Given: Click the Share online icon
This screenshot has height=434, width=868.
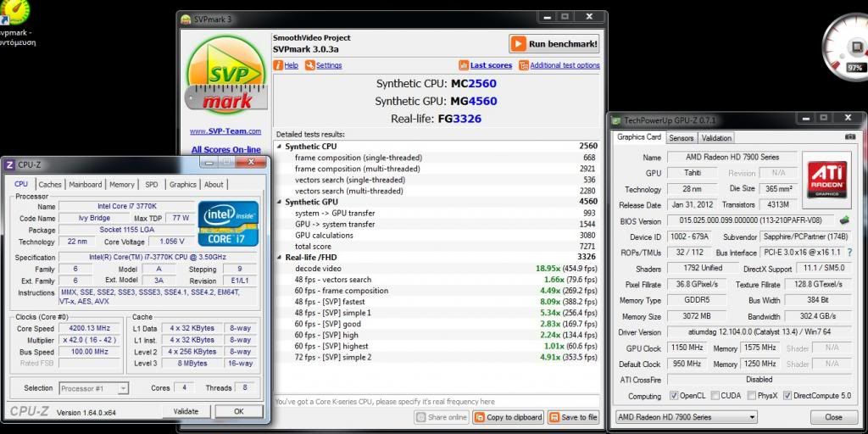Looking at the screenshot, I should 421,417.
